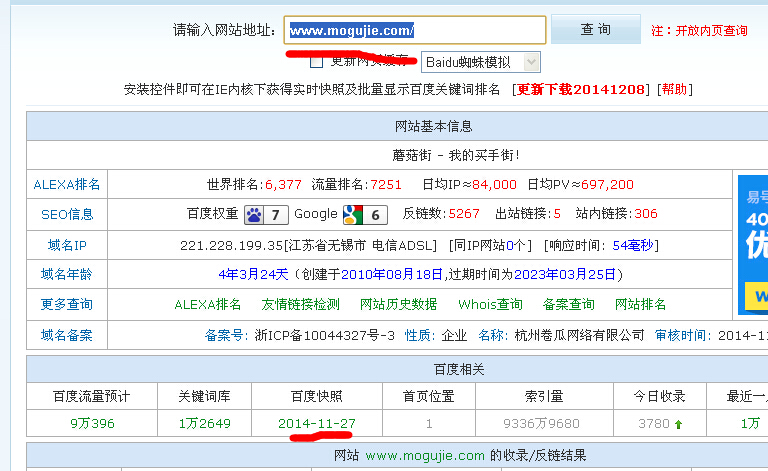This screenshot has height=471, width=768.
Task: Click today's indexed count 3780
Action: (653, 424)
